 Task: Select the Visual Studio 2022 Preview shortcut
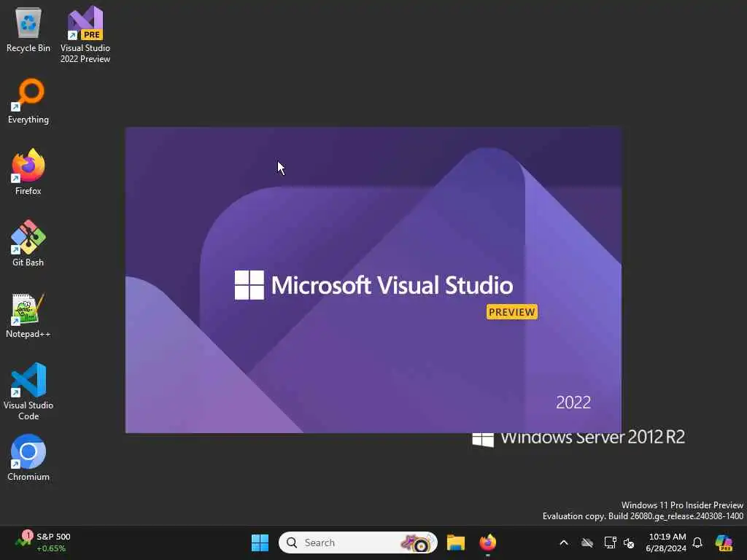[85, 34]
